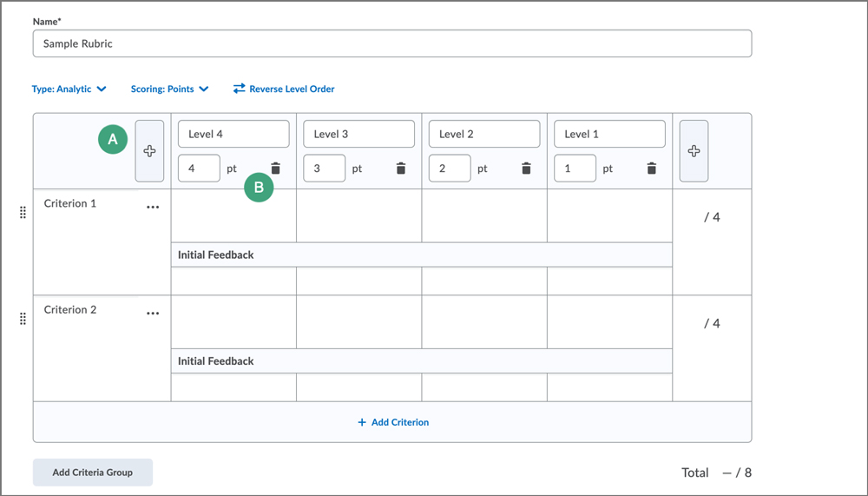Grab the drag handle beside Criterion 1
Image resolution: width=868 pixels, height=496 pixels.
point(23,213)
